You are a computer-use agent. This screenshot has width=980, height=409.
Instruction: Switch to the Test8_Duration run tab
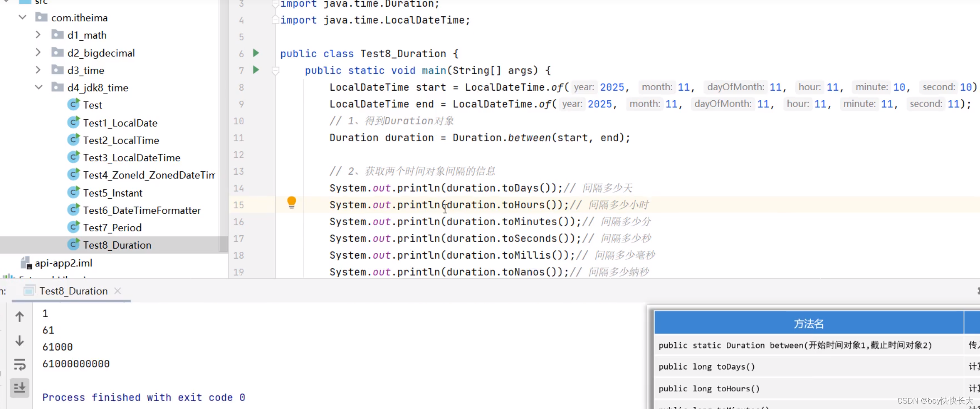73,291
